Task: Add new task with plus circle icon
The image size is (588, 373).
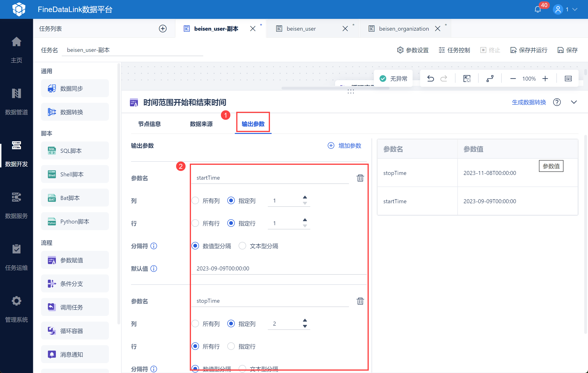Action: 163,29
